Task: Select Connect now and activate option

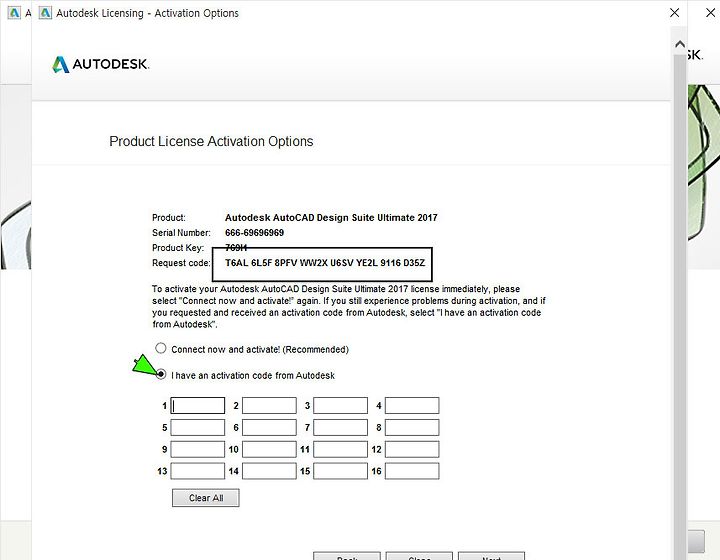Action: pos(160,348)
